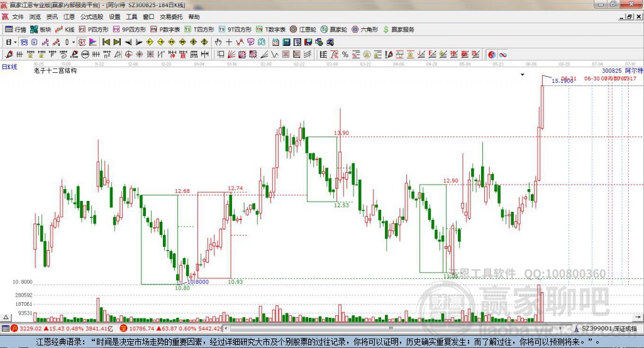
Task: Select the zigzag wave line tool
Action: pyautogui.click(x=275, y=55)
